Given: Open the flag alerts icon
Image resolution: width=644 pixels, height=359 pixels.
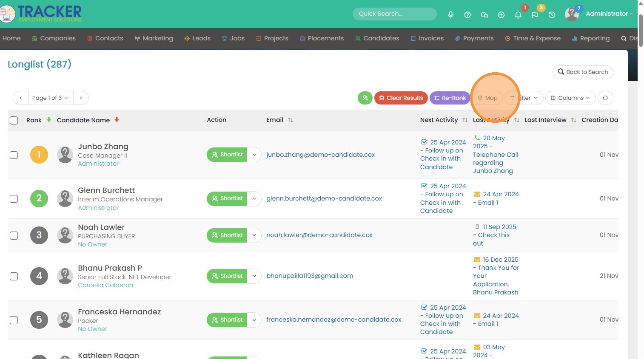Looking at the screenshot, I should point(535,15).
